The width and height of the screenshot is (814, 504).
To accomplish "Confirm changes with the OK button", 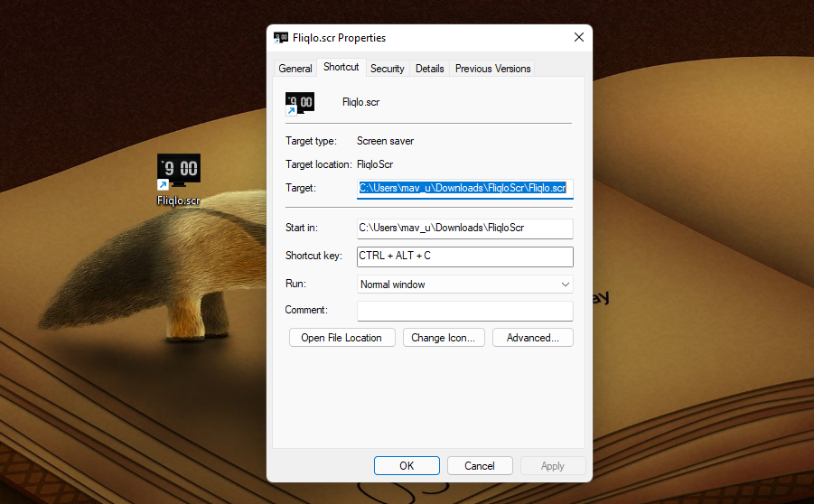I will (407, 466).
